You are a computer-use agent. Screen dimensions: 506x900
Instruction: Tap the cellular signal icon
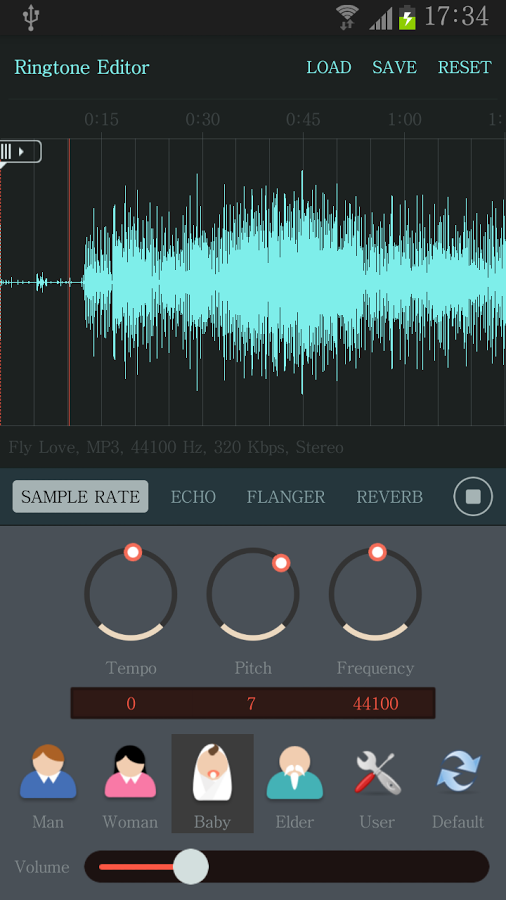click(380, 18)
